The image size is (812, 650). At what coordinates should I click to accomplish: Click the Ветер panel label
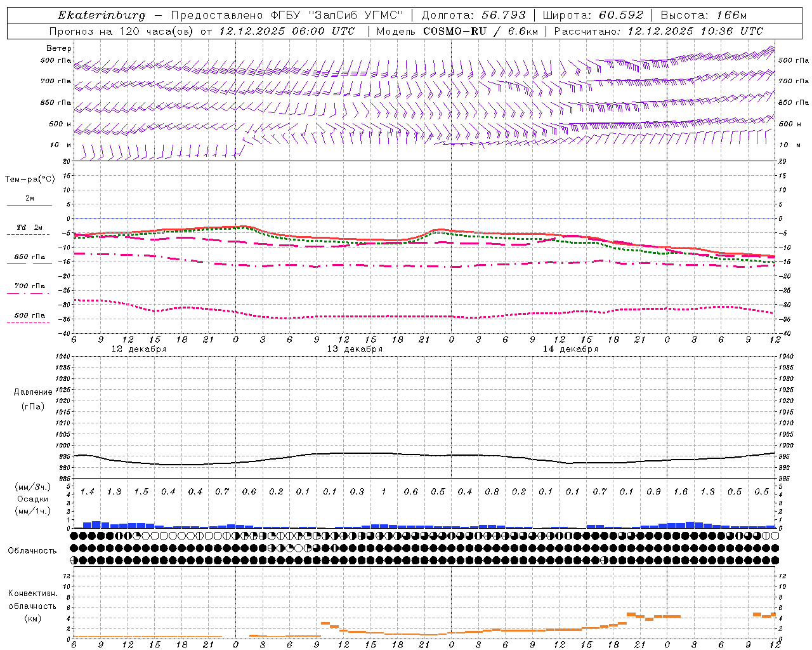coord(59,48)
